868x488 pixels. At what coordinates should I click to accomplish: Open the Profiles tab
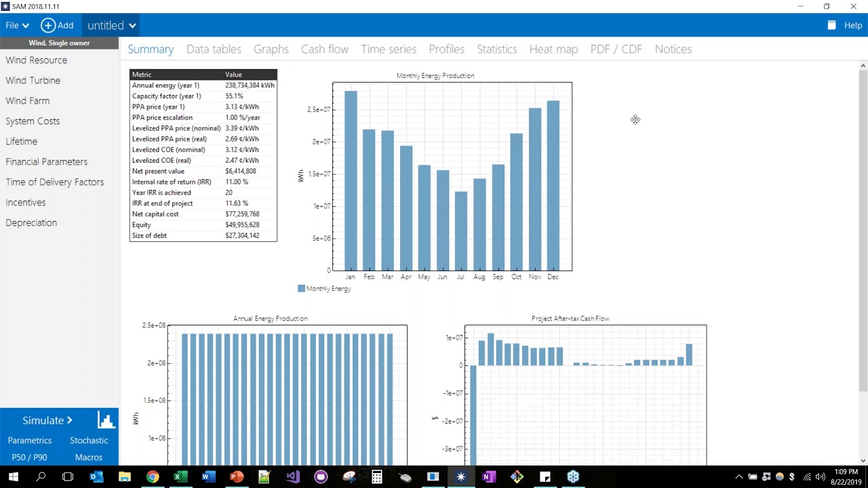(x=446, y=49)
